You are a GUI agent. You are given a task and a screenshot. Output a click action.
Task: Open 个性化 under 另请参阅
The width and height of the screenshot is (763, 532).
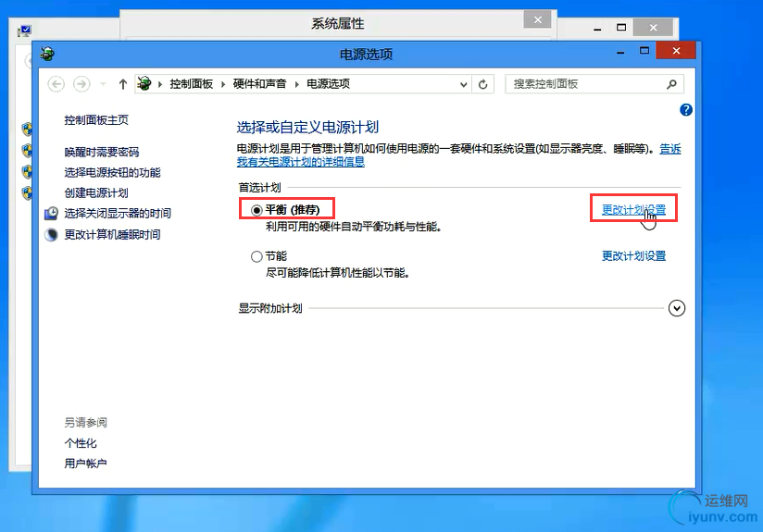pyautogui.click(x=81, y=443)
